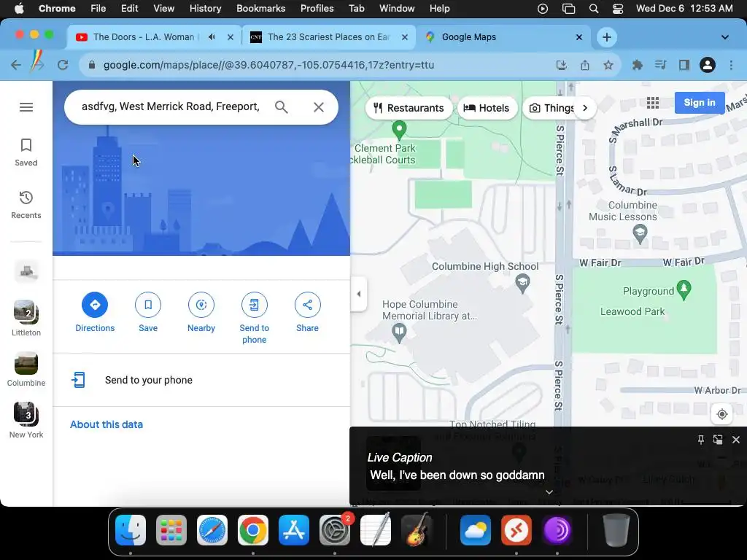
Task: Open Chrome extensions puzzle icon
Action: coord(637,65)
